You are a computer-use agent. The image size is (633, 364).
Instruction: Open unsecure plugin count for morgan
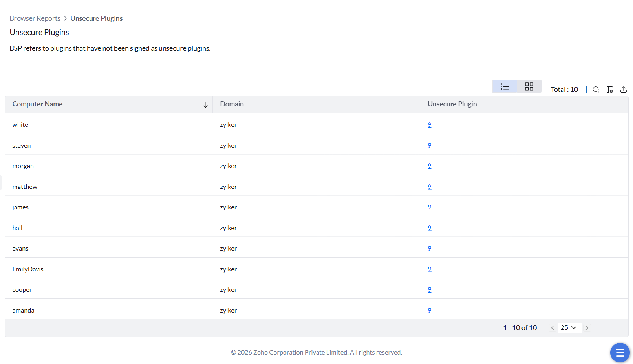(x=430, y=166)
